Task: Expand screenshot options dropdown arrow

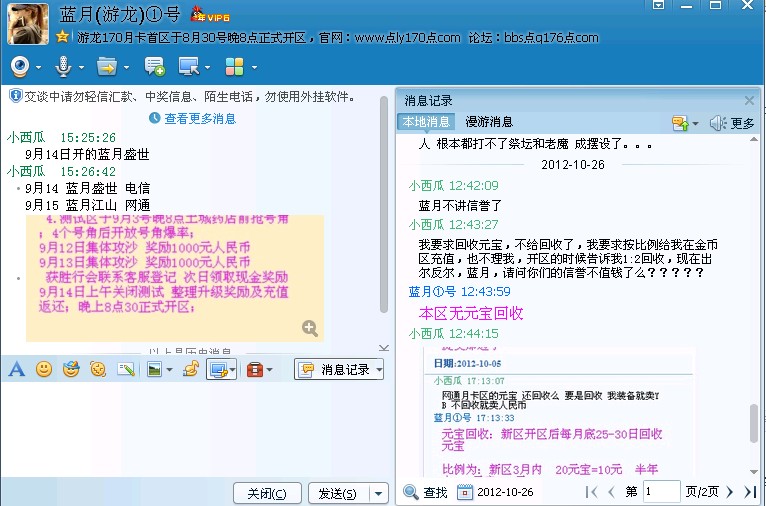Action: click(233, 370)
